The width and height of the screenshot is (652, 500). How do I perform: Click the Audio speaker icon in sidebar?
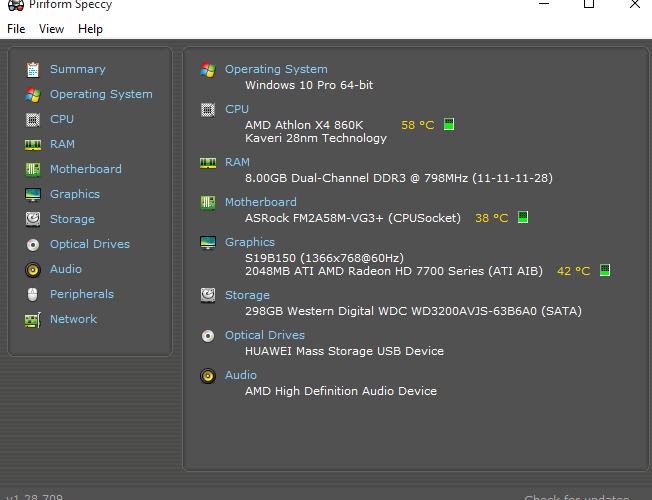coord(33,270)
